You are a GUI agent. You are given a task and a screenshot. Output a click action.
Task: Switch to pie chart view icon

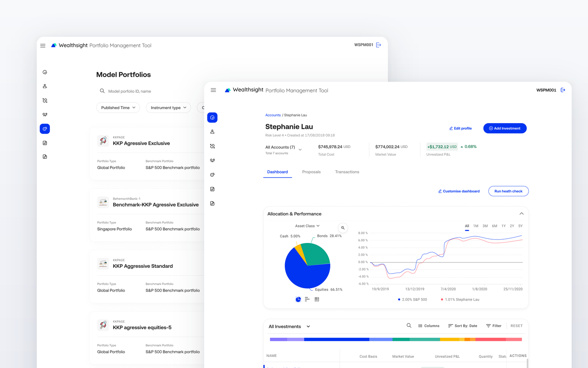(298, 299)
